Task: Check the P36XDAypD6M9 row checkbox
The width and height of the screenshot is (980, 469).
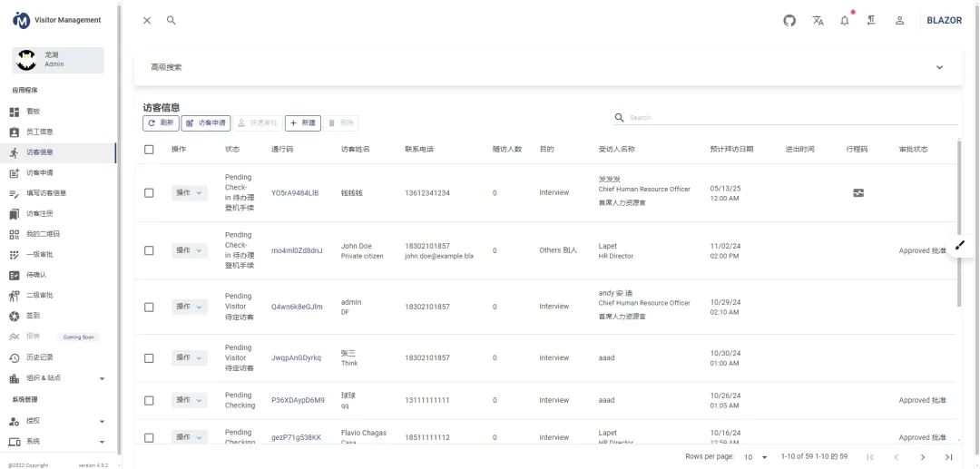Action: click(x=149, y=400)
